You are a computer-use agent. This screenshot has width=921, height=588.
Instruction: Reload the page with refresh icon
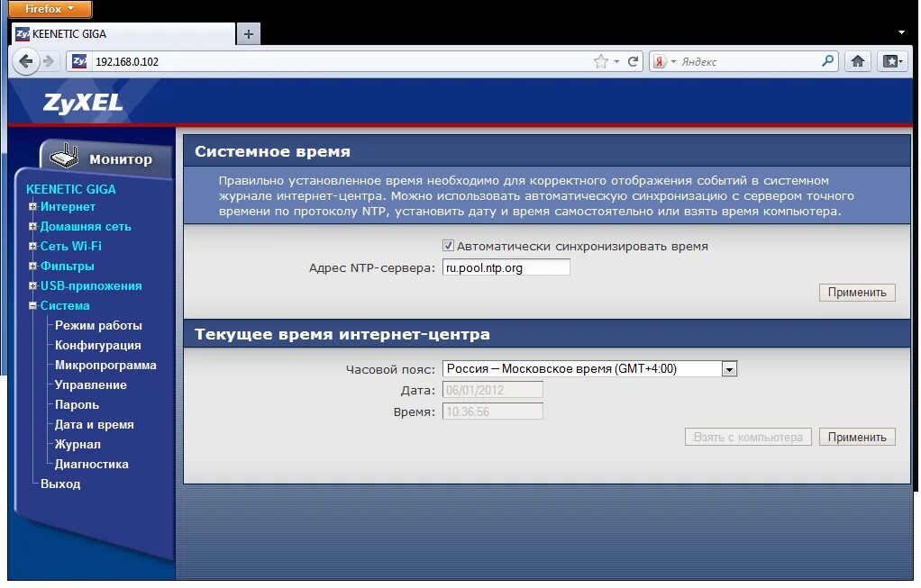click(x=633, y=61)
